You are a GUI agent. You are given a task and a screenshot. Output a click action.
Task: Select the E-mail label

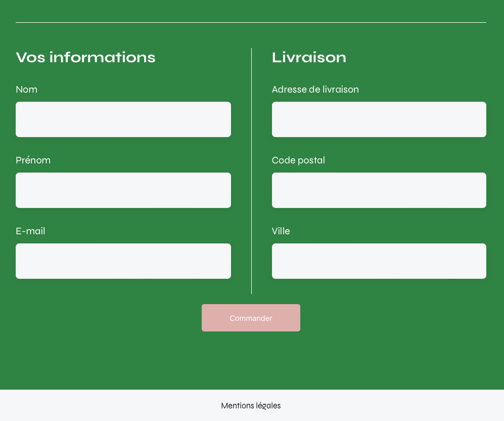click(30, 231)
